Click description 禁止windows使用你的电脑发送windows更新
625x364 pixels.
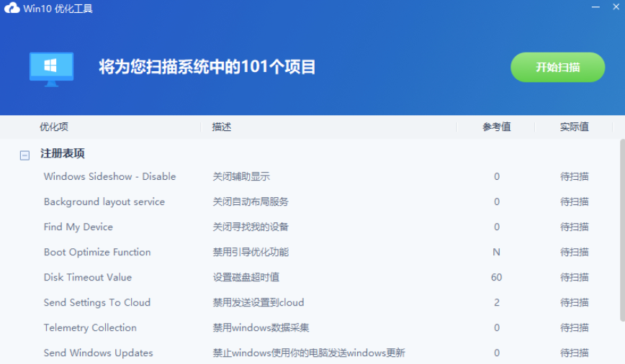[309, 352]
